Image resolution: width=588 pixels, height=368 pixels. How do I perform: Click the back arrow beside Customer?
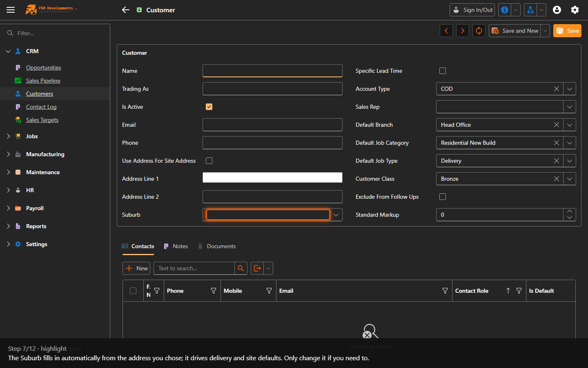126,10
